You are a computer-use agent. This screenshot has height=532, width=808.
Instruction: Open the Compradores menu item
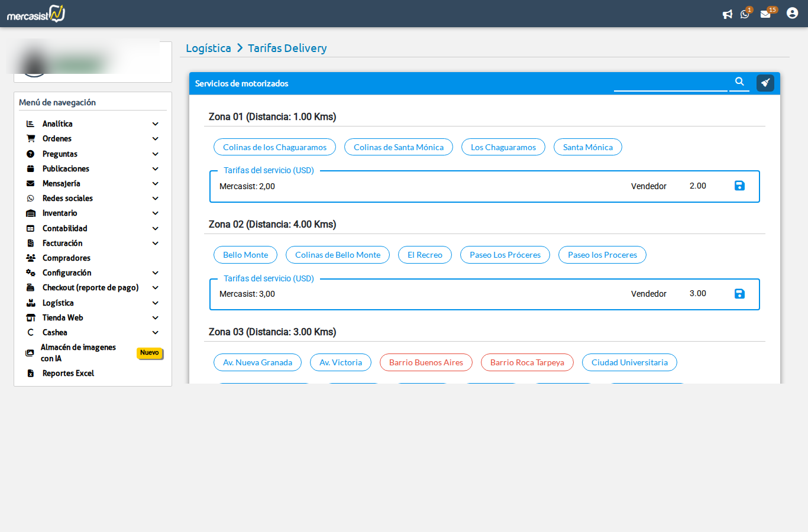[66, 258]
